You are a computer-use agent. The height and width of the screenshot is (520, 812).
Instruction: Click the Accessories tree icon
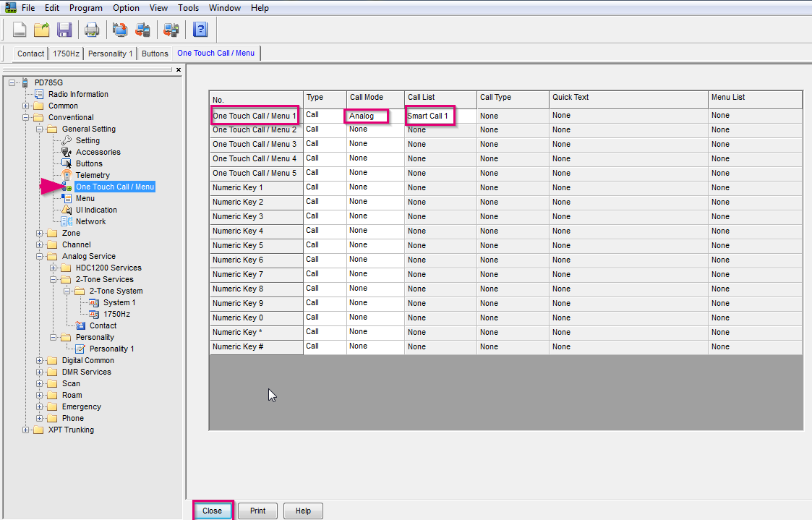point(67,152)
